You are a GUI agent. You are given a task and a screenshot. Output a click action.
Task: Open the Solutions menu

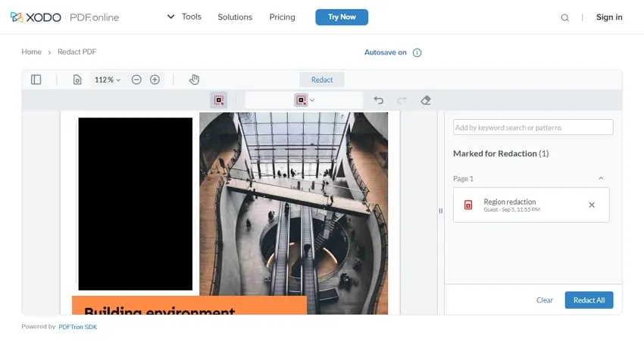coord(235,17)
